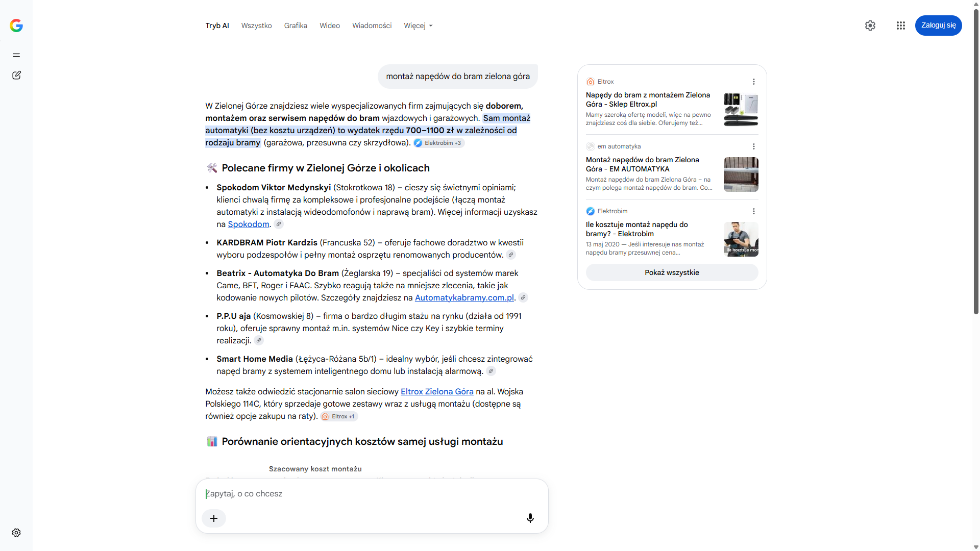Open the three-dot menu for the Elektrobim result
This screenshot has width=980, height=551.
pos(754,211)
